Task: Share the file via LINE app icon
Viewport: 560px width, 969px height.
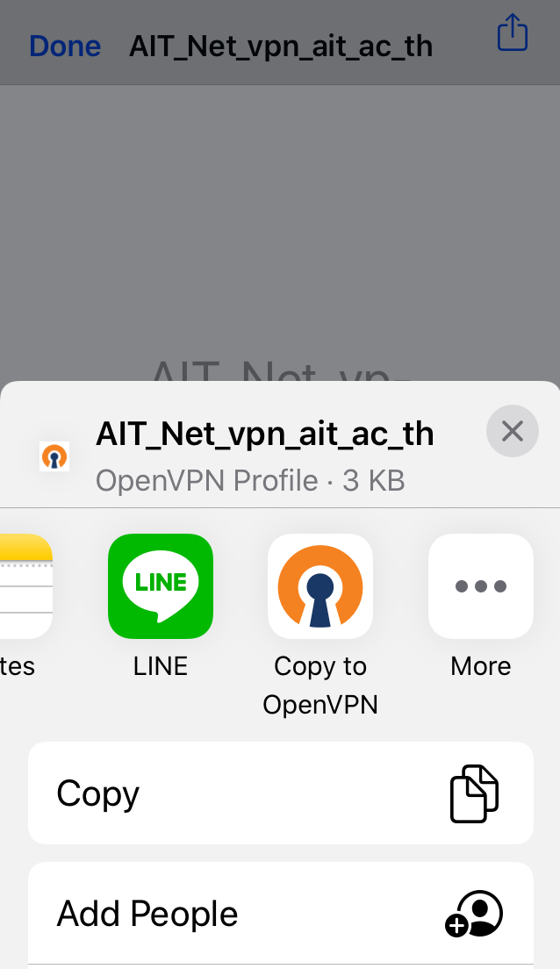Action: (x=161, y=585)
